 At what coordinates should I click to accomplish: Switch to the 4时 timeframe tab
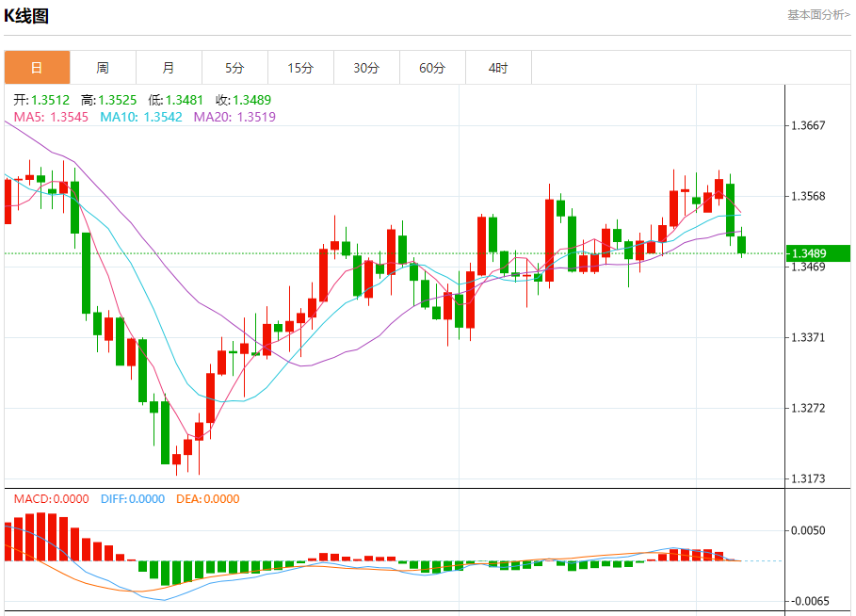[x=498, y=68]
